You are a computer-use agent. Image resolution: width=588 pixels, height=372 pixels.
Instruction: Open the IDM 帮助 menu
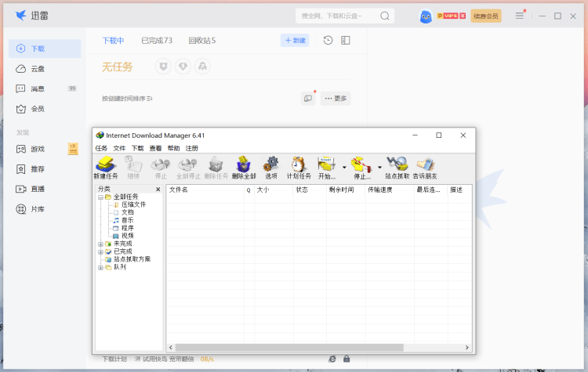pyautogui.click(x=173, y=148)
